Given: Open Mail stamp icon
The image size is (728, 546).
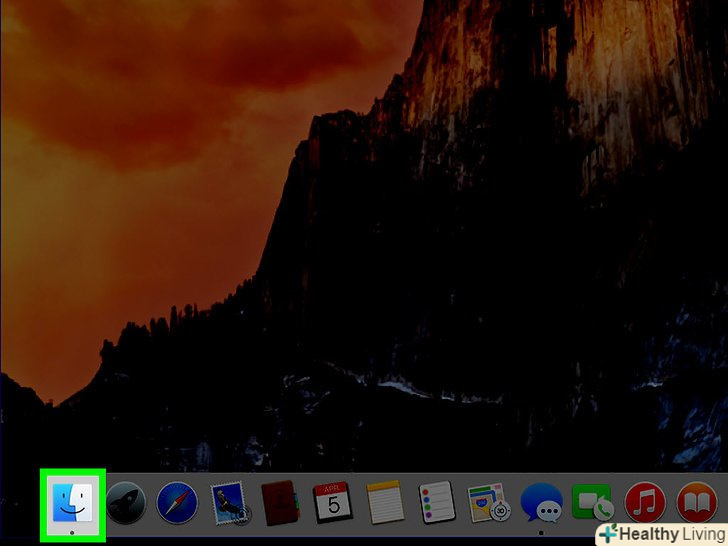Looking at the screenshot, I should (230, 503).
